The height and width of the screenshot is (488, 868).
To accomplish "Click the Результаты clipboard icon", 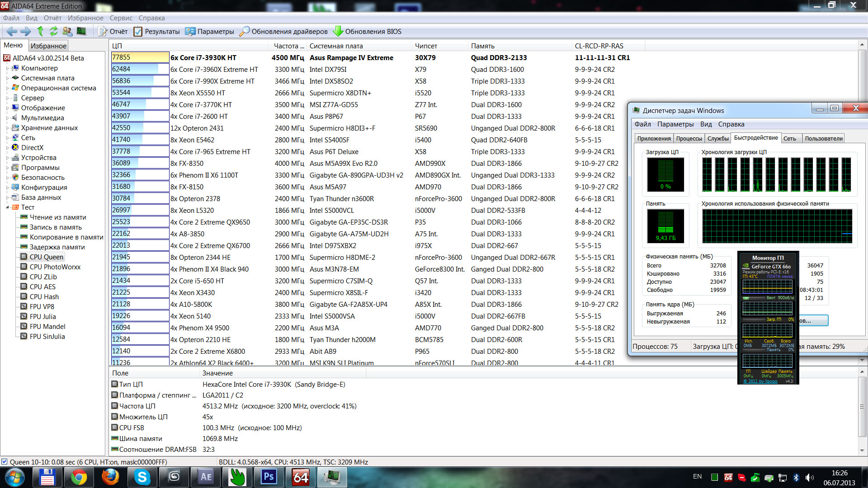I will pyautogui.click(x=138, y=31).
